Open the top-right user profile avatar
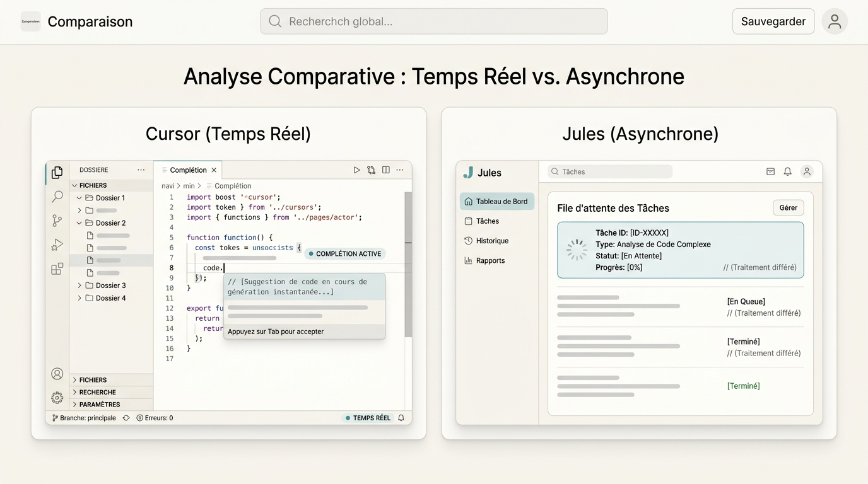Screen dimensions: 868x484 835,21
